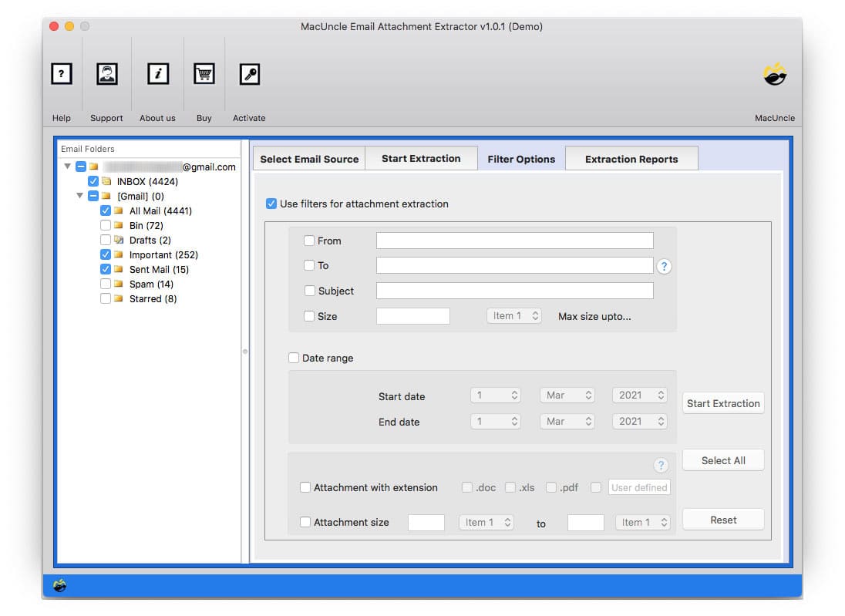Click the help icon above attachment extension options

(661, 465)
